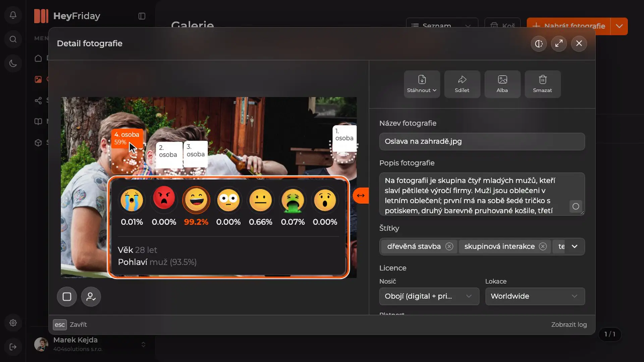
Task: Select the crying emoji emotion
Action: coord(132,200)
